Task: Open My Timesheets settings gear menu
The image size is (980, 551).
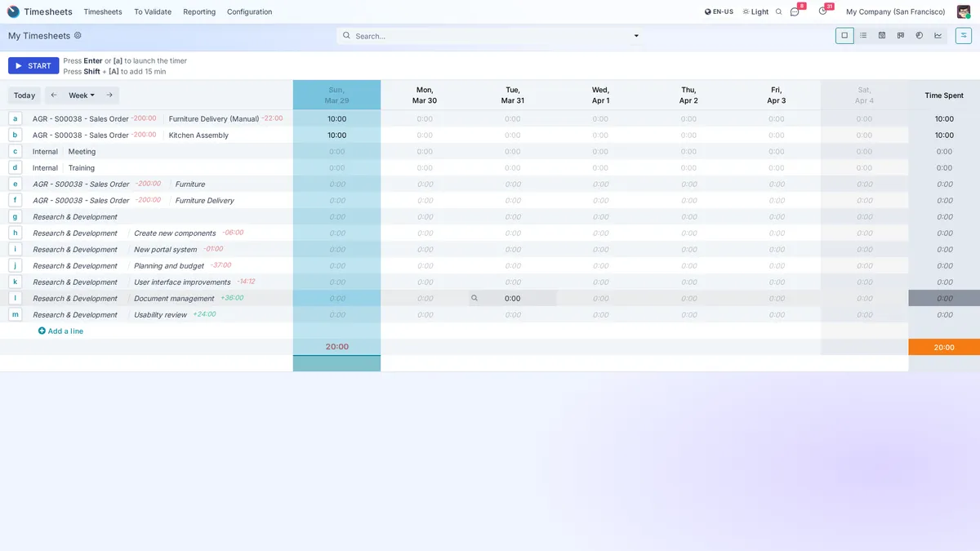Action: click(78, 35)
